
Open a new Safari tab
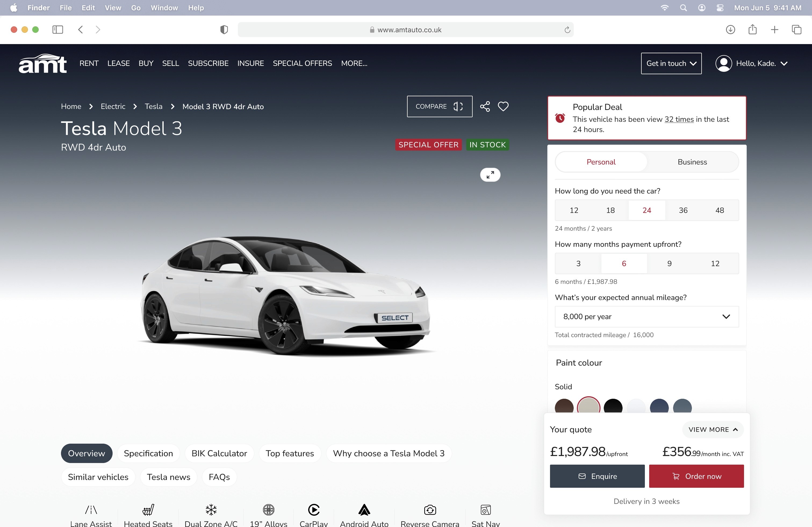[774, 30]
